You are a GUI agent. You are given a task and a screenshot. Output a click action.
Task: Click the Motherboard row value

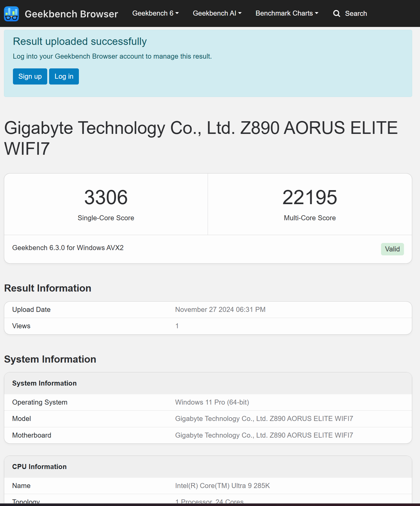tap(264, 435)
